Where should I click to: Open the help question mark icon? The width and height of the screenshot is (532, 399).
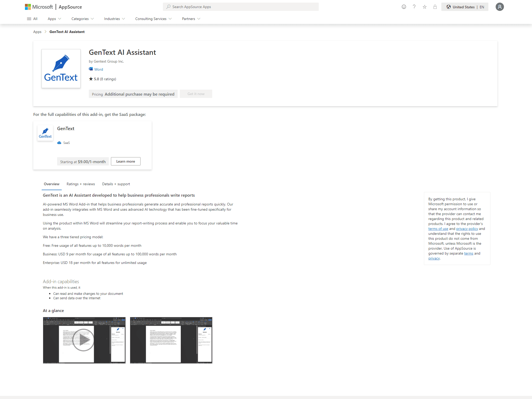point(414,7)
